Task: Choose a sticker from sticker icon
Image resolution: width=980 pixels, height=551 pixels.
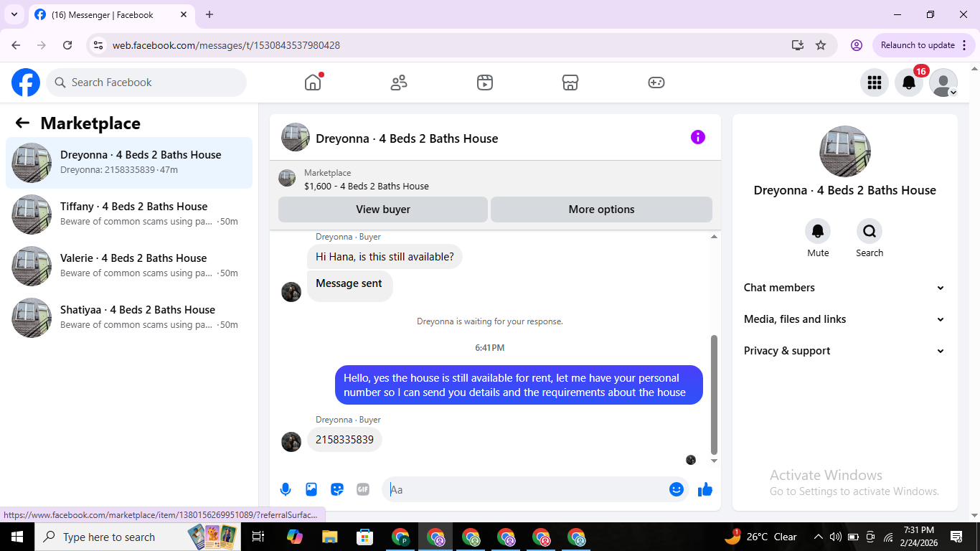Action: click(x=337, y=489)
